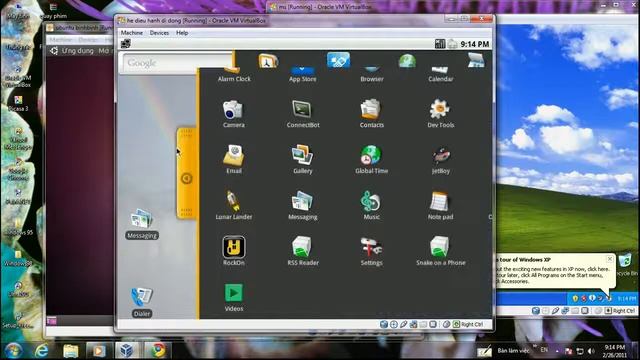Open Windows Start menu orb

click(x=13, y=350)
